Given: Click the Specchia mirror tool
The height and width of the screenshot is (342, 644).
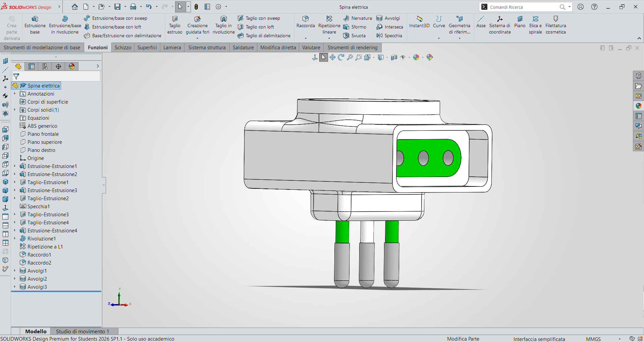Looking at the screenshot, I should [x=389, y=36].
